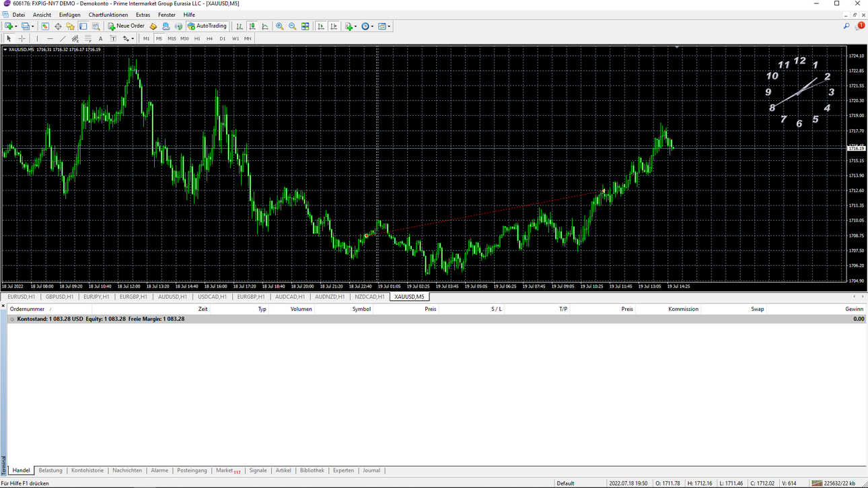
Task: Open the arrows objects dropdown
Action: coord(128,38)
